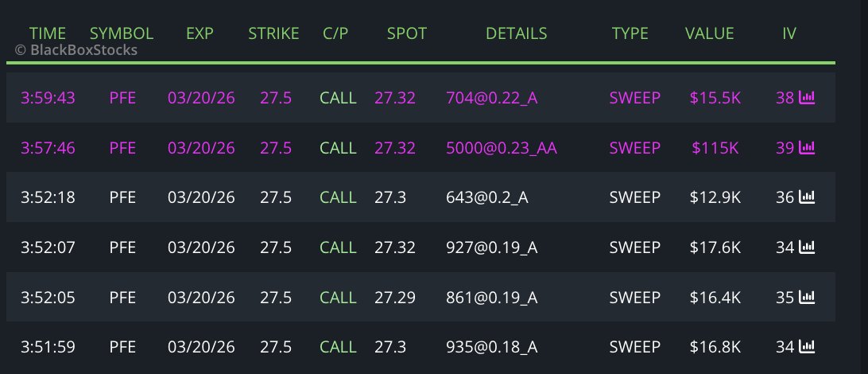Click value $16.8K
Screen dimensions: 868x374
point(715,347)
